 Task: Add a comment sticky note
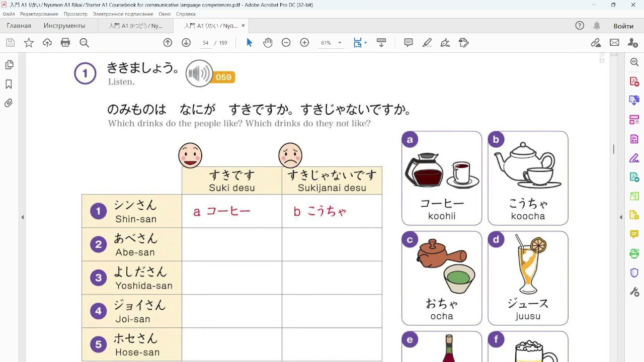coord(409,43)
